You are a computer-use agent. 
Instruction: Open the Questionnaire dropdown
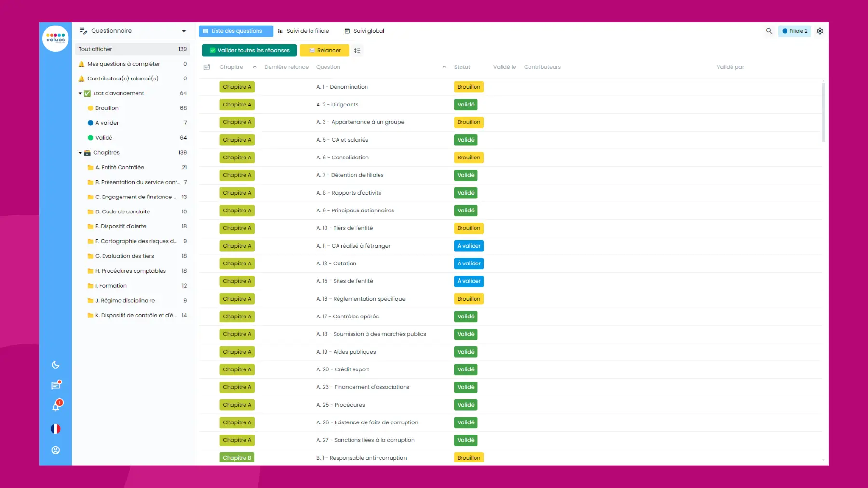[x=183, y=30]
